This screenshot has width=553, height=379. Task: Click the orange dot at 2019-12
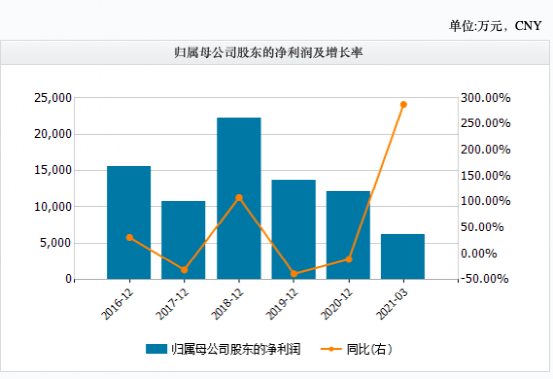click(x=294, y=274)
